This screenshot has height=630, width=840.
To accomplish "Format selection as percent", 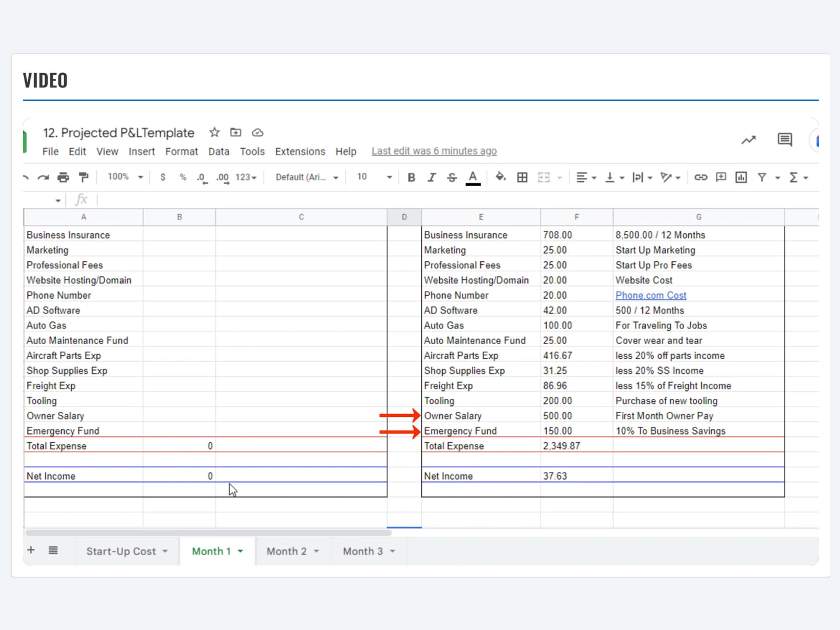I will 183,177.
